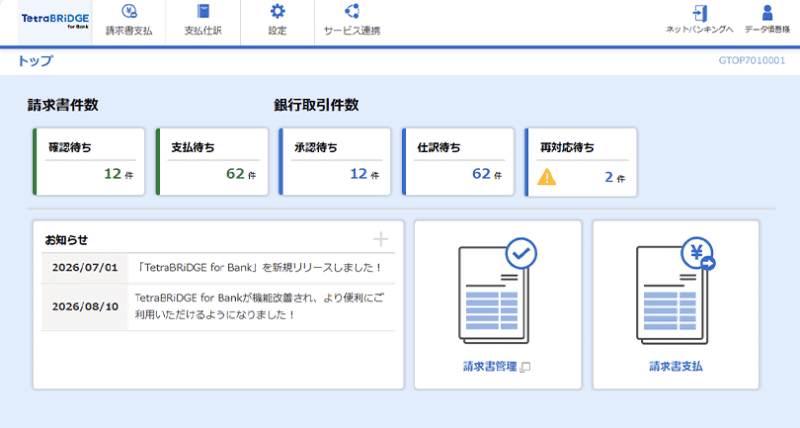Go to ネットバンキングへ exit icon
Viewport: 800px width, 428px height.
tap(699, 13)
